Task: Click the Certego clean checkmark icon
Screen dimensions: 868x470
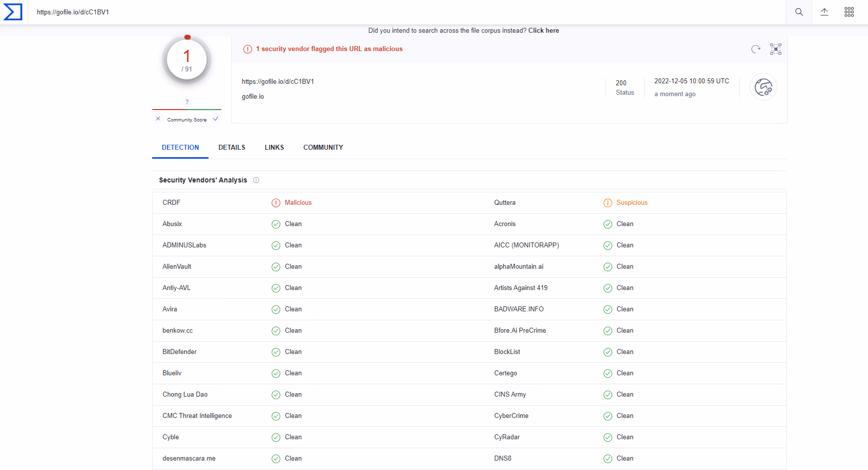Action: pyautogui.click(x=608, y=373)
